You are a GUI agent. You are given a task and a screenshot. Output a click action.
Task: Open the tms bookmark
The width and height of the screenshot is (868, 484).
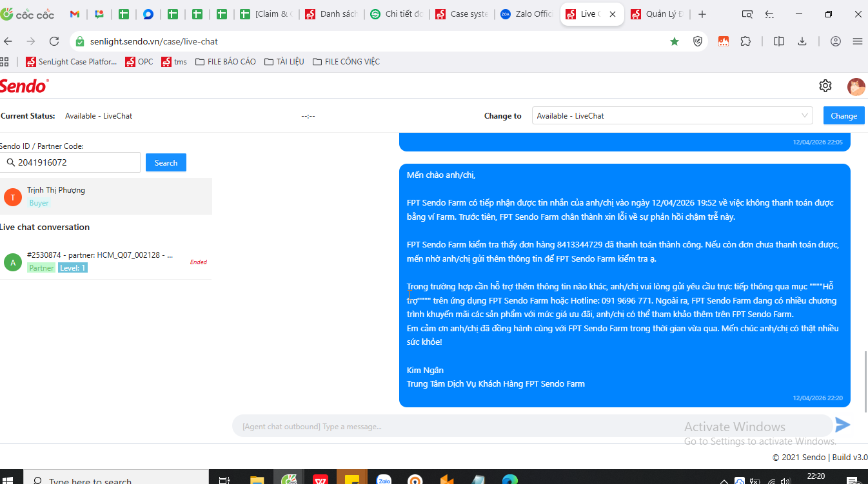(x=174, y=62)
